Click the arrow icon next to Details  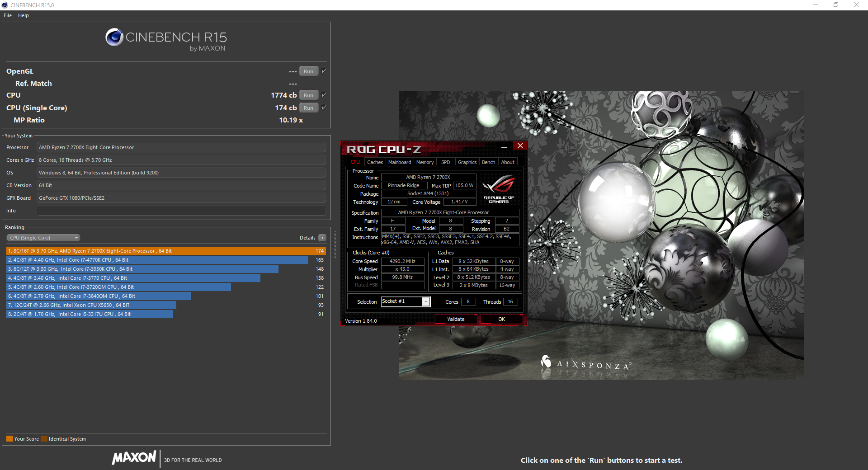322,238
